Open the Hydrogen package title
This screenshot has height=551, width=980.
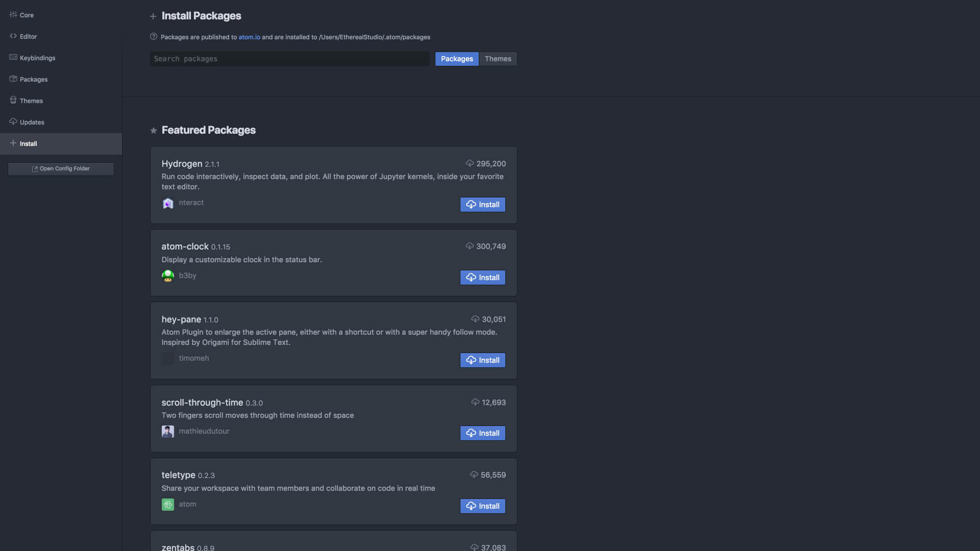(182, 164)
